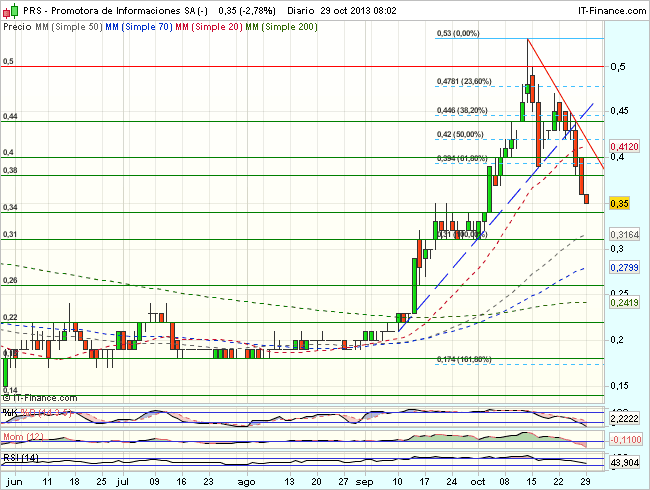Viewport: 650px width, 490px height.
Task: Click the jun label on date axis
Action: coord(15,482)
